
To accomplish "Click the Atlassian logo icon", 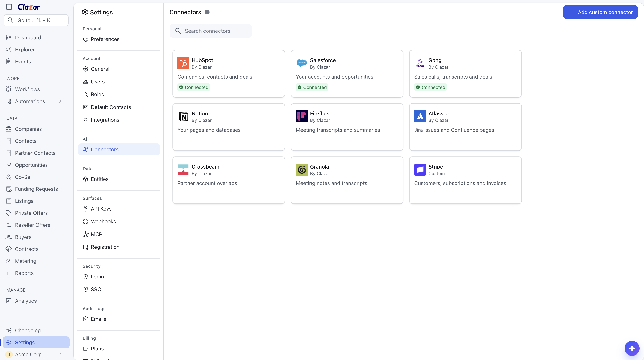I will 420,116.
